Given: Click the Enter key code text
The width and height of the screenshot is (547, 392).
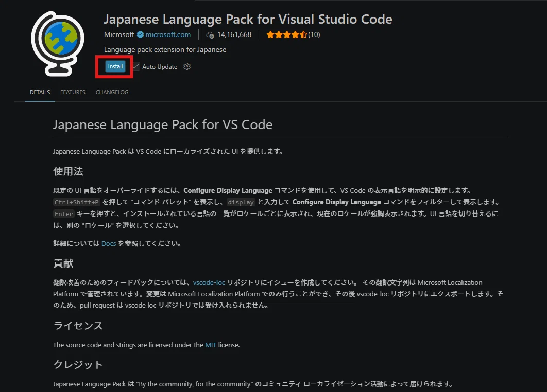Looking at the screenshot, I should pyautogui.click(x=63, y=214).
